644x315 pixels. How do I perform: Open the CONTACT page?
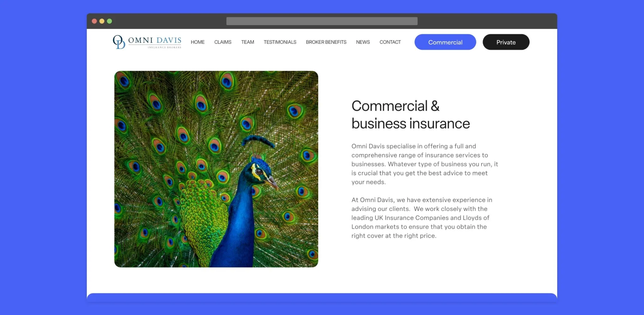click(390, 42)
